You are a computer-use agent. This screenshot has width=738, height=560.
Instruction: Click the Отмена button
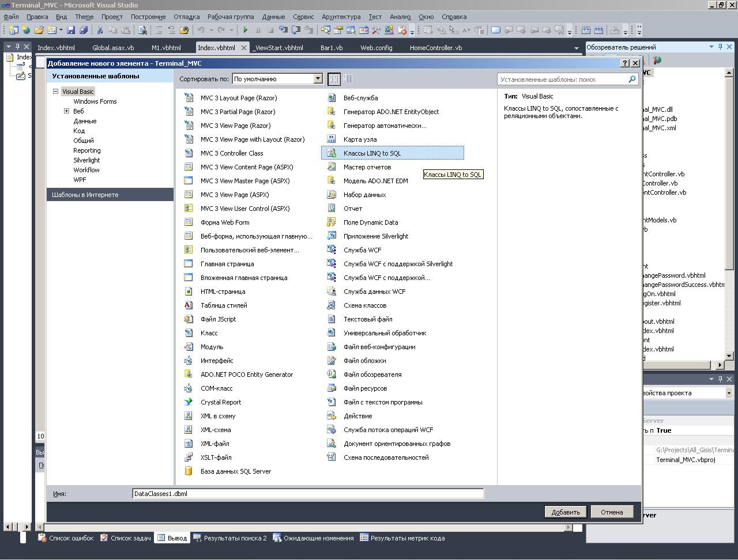(x=612, y=512)
